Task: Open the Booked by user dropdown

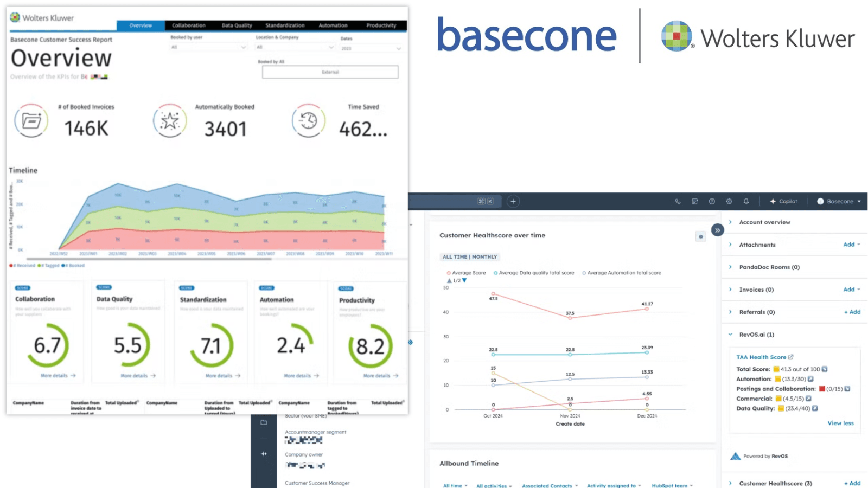Action: (209, 47)
